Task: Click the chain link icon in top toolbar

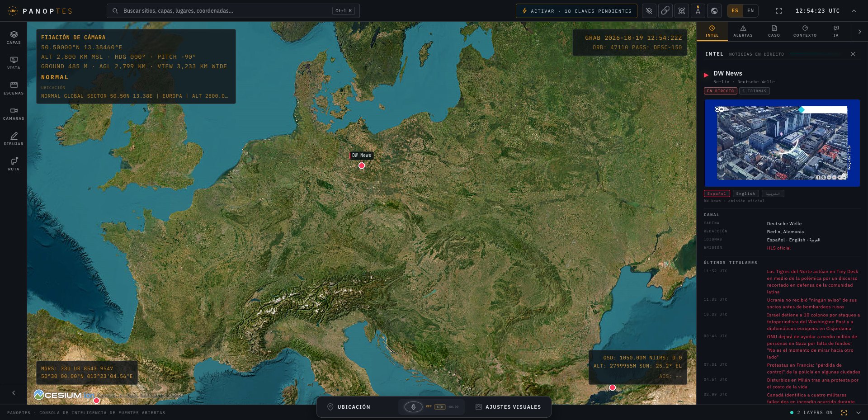Action: click(x=665, y=11)
